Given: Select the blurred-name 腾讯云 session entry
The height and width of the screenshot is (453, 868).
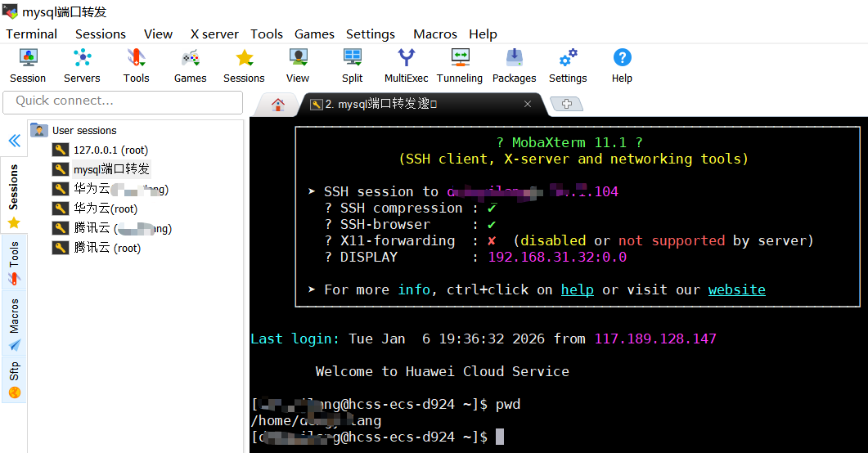Looking at the screenshot, I should click(123, 228).
